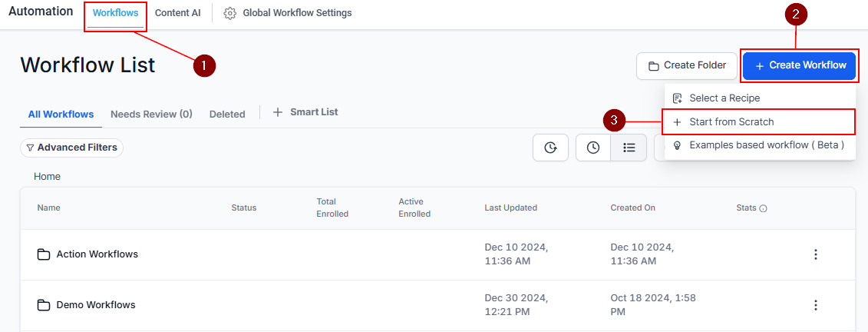The height and width of the screenshot is (332, 868).
Task: Click the Stats info icon
Action: 763,208
